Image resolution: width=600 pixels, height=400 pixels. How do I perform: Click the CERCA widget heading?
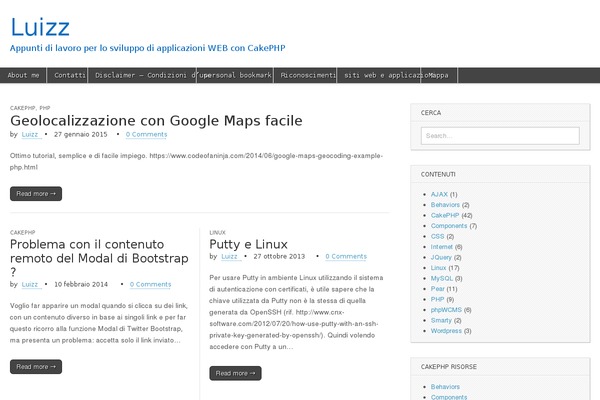pos(431,113)
